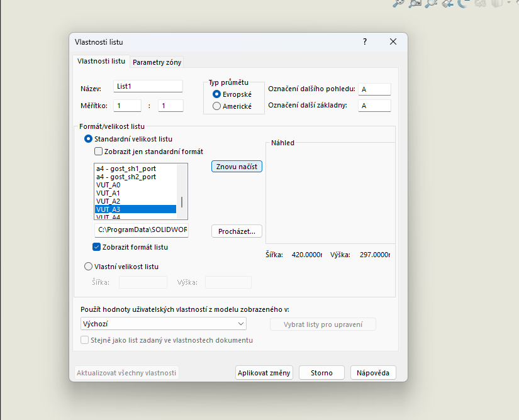Open Nápověda help button
Viewport: 519px width, 420px height.
coord(373,373)
